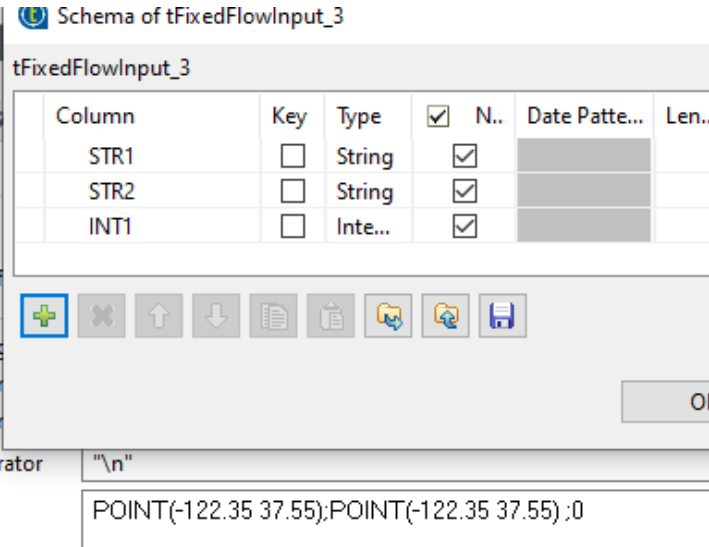Toggle the Nullable header select-all checkbox
This screenshot has width=709, height=547.
pos(438,116)
